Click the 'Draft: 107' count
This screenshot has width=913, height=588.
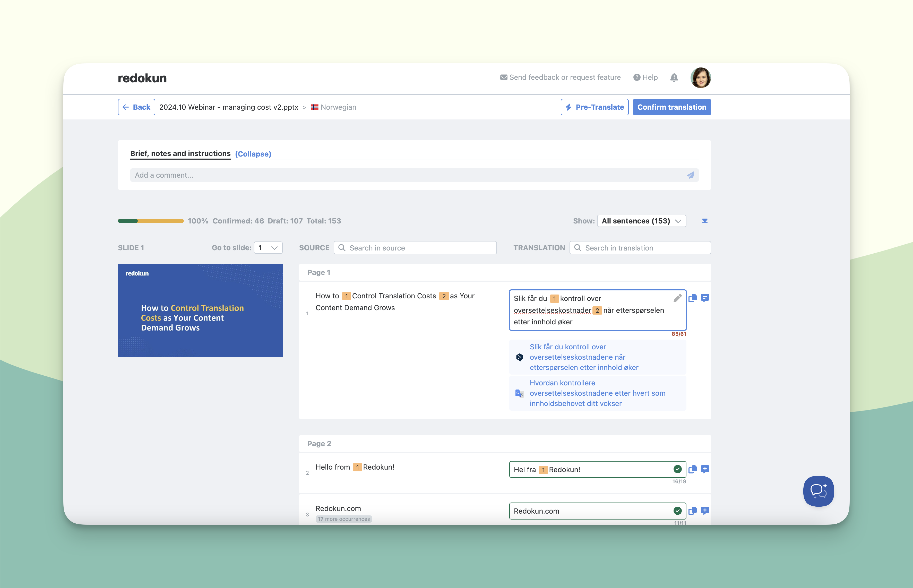coord(285,221)
